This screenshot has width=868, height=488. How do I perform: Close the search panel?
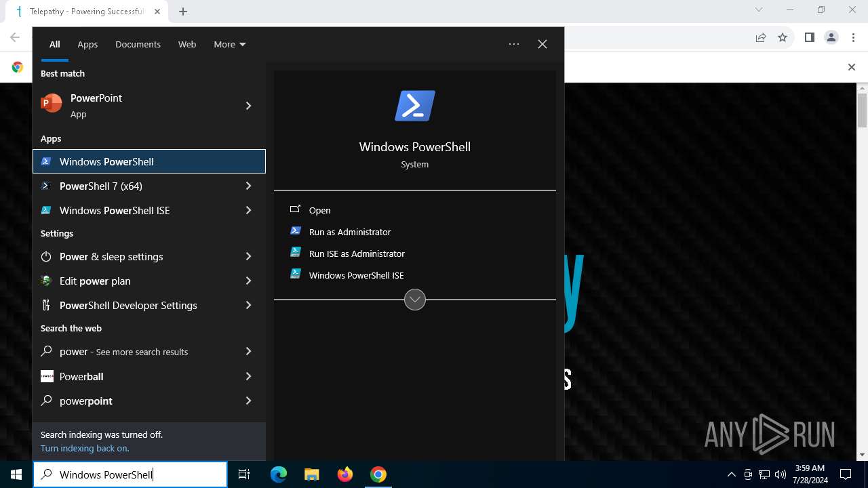click(542, 44)
